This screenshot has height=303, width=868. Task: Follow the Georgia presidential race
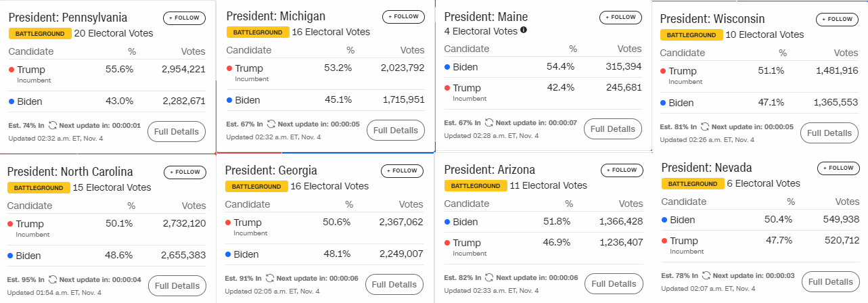coord(403,170)
